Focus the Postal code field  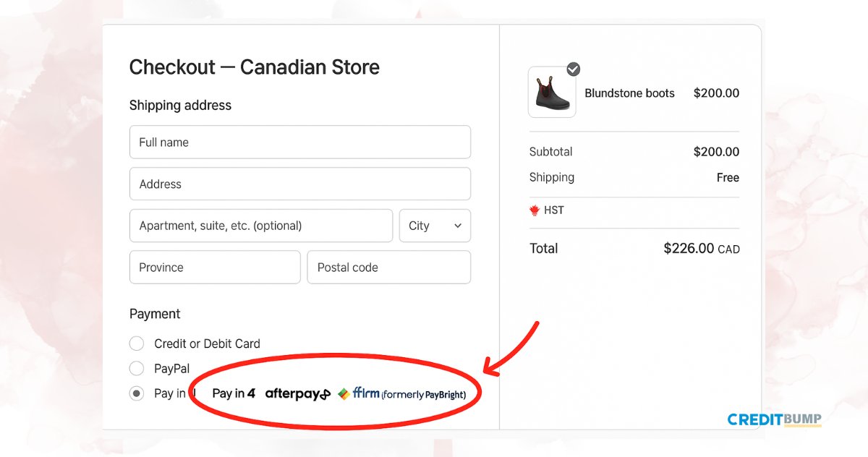tap(388, 268)
